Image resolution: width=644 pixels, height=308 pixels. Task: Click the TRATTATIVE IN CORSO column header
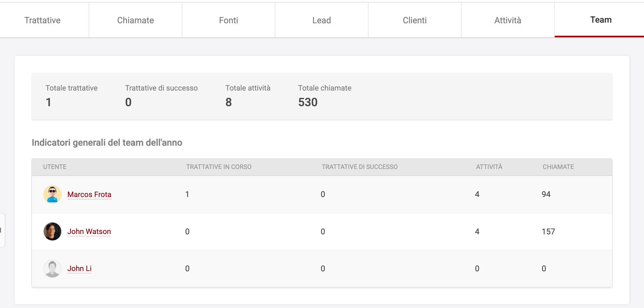coord(219,167)
